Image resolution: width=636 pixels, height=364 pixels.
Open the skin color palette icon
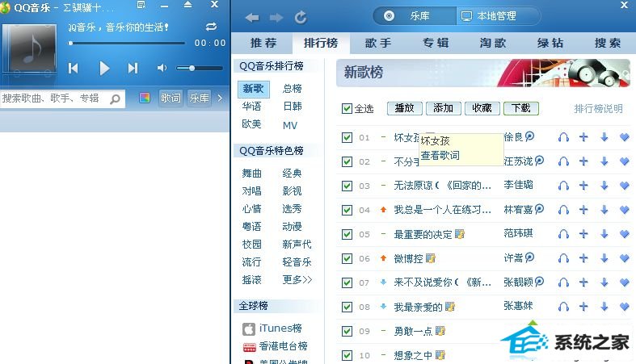[145, 98]
